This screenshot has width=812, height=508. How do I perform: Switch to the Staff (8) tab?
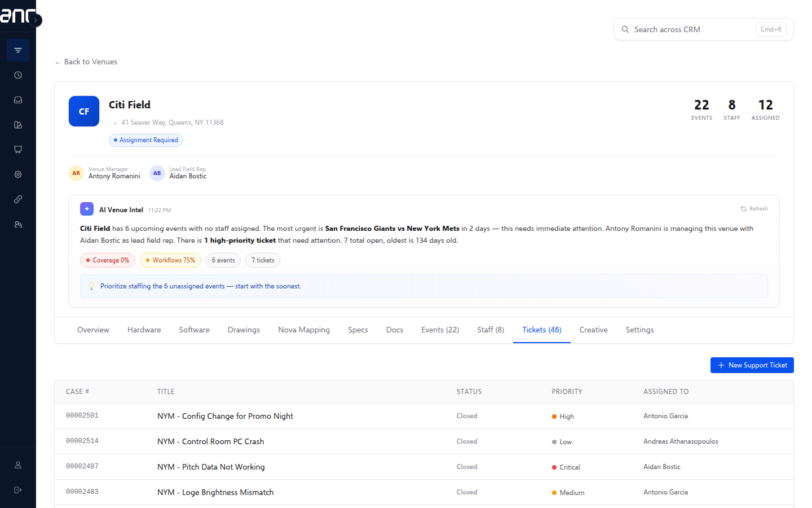491,330
